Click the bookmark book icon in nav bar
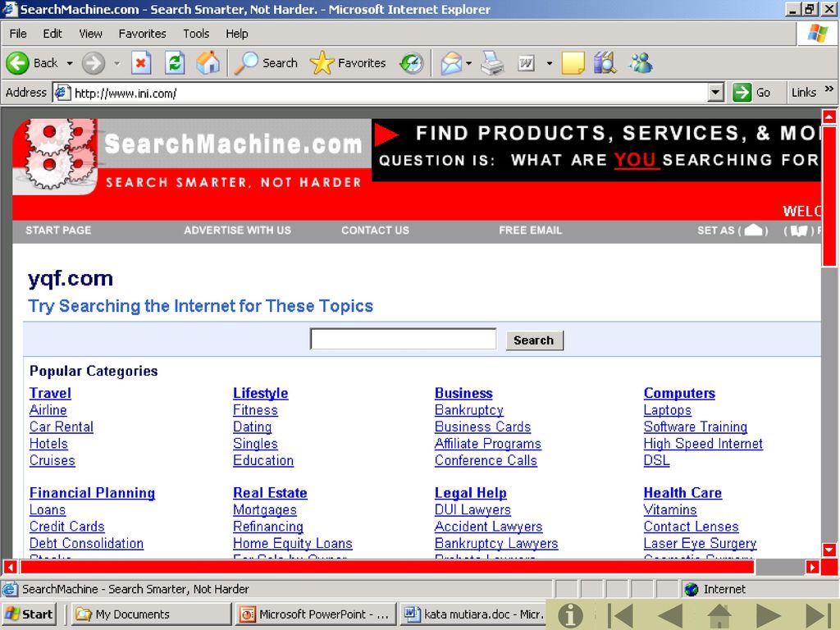Screen dimensions: 840x630 799,231
